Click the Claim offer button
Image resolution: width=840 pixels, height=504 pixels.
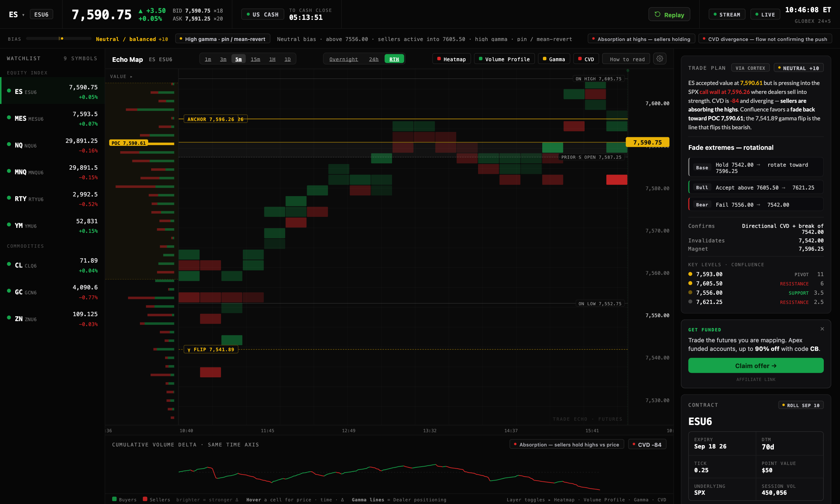coord(755,365)
